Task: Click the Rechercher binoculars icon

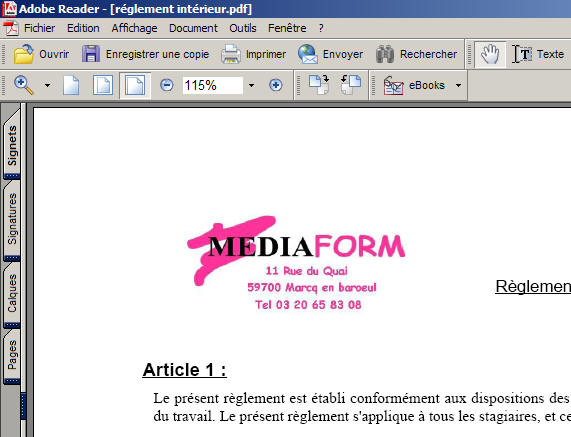Action: coord(385,54)
